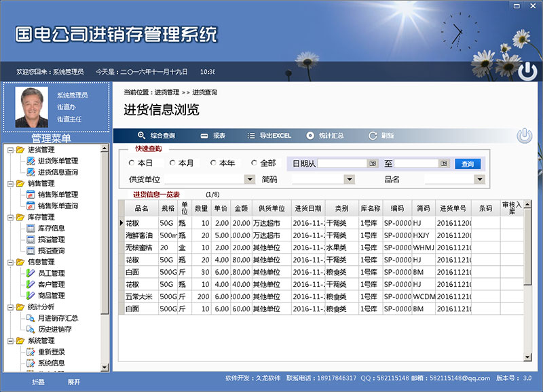Click the 水果类 category cell
The image size is (543, 392).
[341, 248]
